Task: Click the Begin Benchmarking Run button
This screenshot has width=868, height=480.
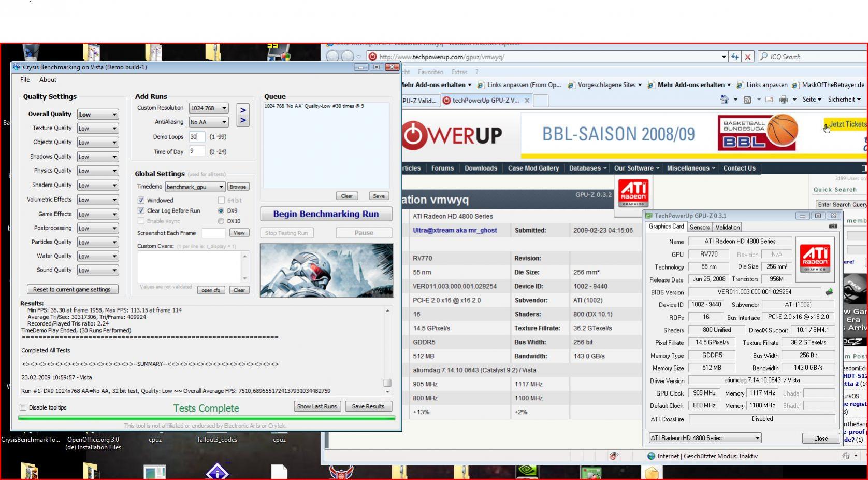Action: pos(326,214)
